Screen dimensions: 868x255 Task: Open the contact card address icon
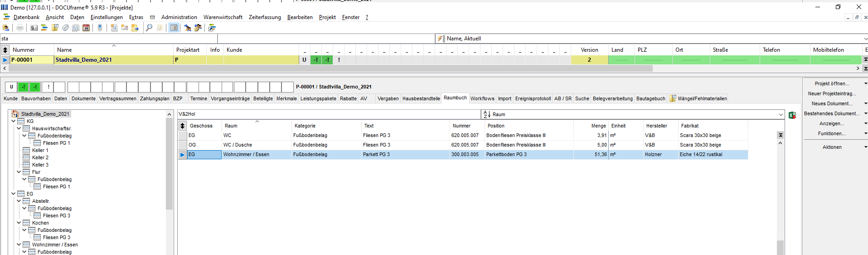click(34, 28)
